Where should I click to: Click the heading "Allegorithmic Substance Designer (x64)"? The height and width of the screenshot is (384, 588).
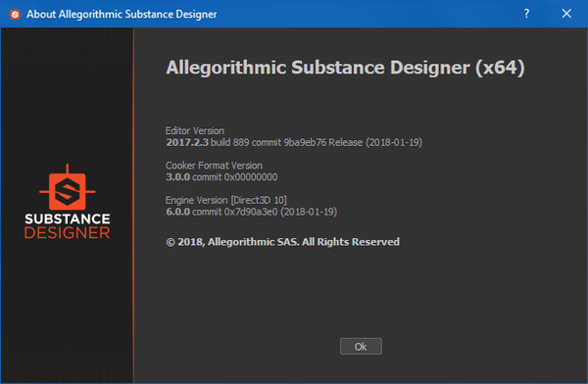[345, 68]
